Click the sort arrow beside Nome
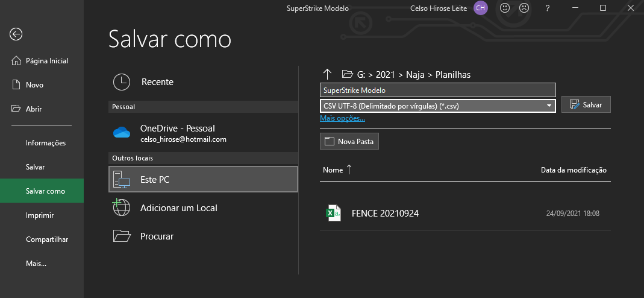The width and height of the screenshot is (644, 298). 349,170
